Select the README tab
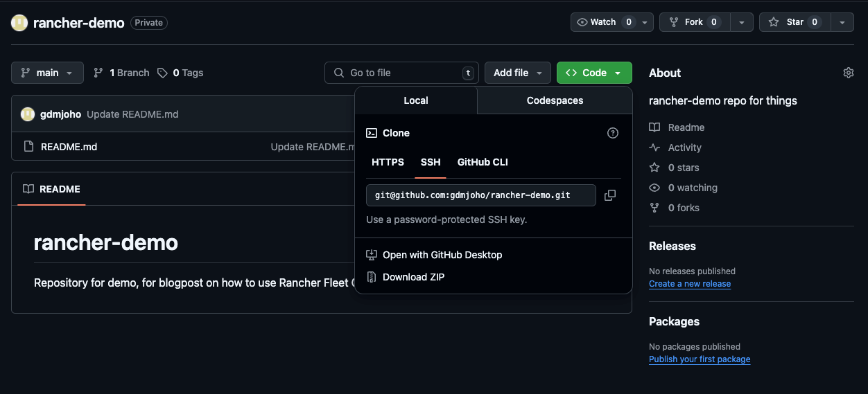The width and height of the screenshot is (868, 394). (51, 189)
